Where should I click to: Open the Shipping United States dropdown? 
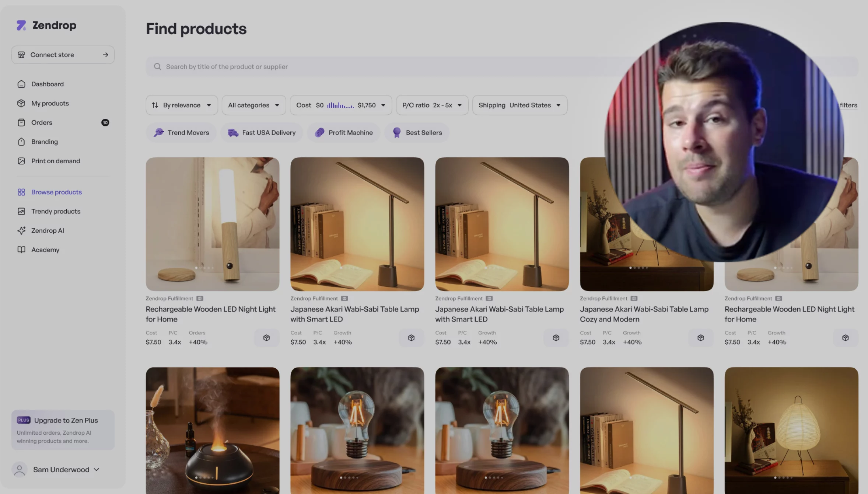[519, 105]
